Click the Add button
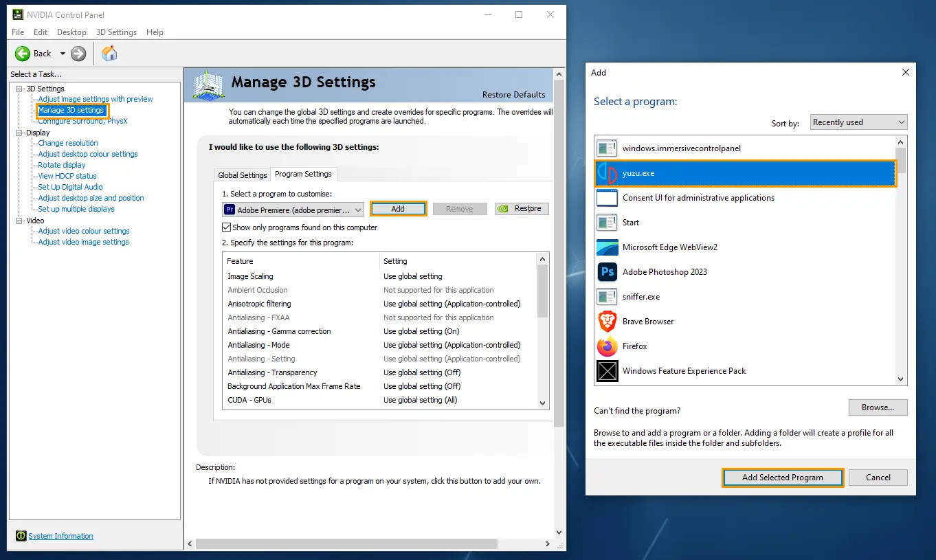The height and width of the screenshot is (560, 936). pos(398,209)
